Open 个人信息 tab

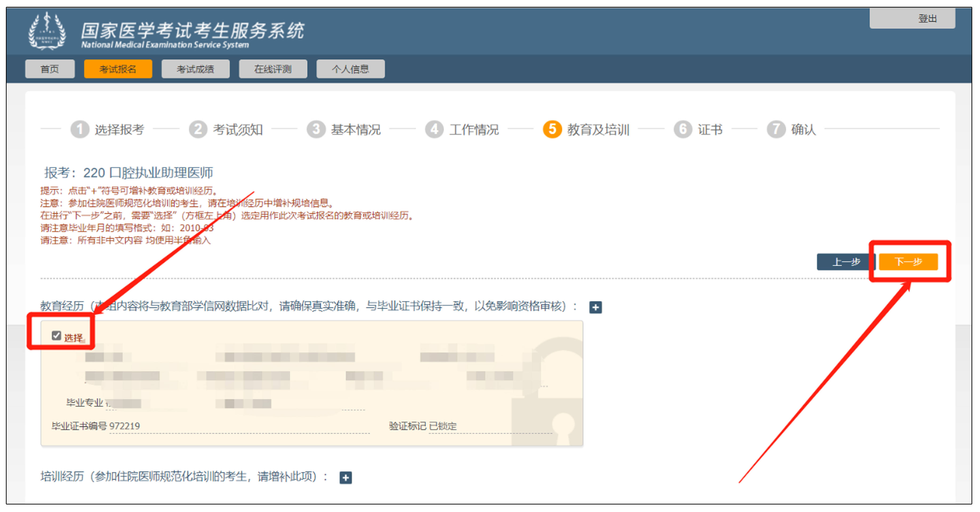(350, 69)
